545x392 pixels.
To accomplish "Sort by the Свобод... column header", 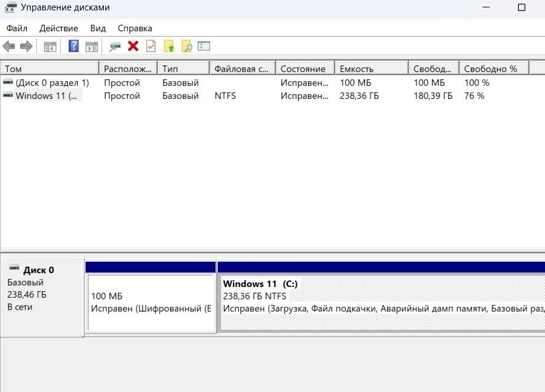I will (x=434, y=68).
